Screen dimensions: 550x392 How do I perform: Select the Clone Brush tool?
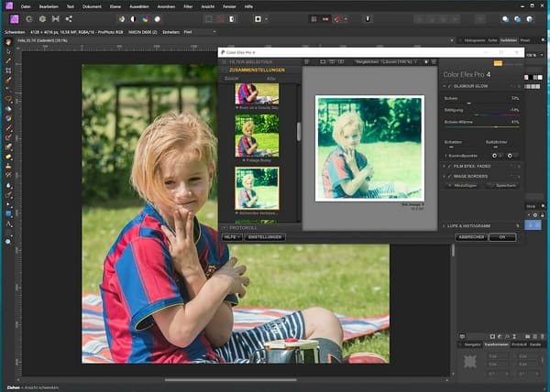(x=8, y=166)
